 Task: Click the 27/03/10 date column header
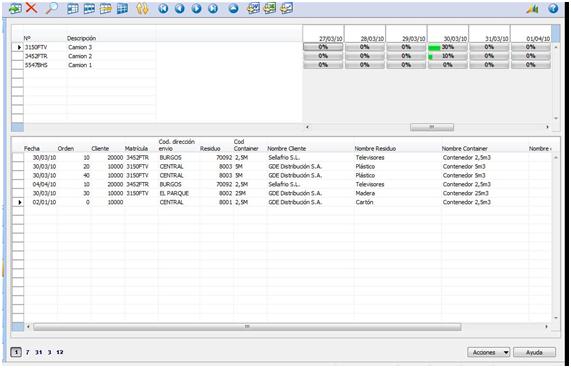point(323,34)
